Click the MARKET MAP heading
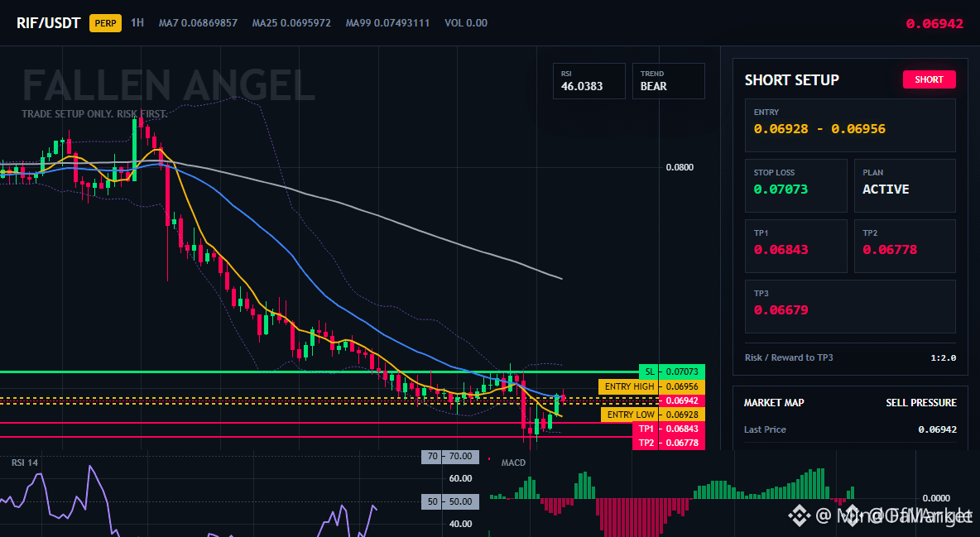 coord(774,403)
